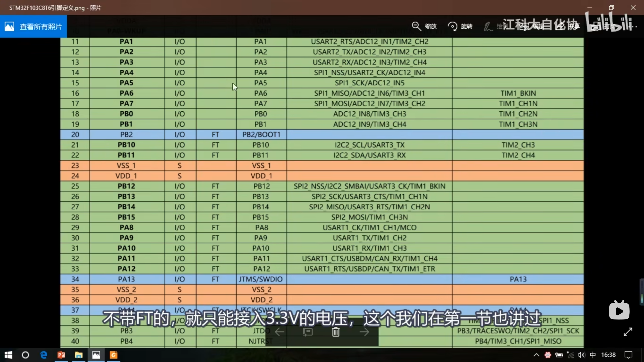This screenshot has width=644, height=362.
Task: Go to previous photo with left arrow
Action: point(279,332)
